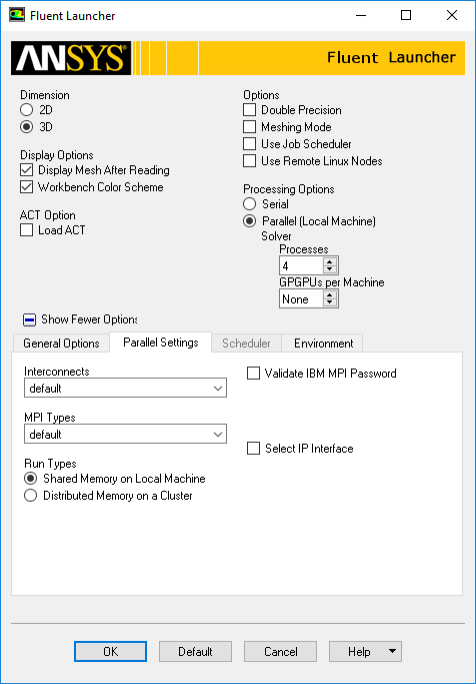This screenshot has width=476, height=684.
Task: Open the Parallel Settings tab
Action: 161,342
